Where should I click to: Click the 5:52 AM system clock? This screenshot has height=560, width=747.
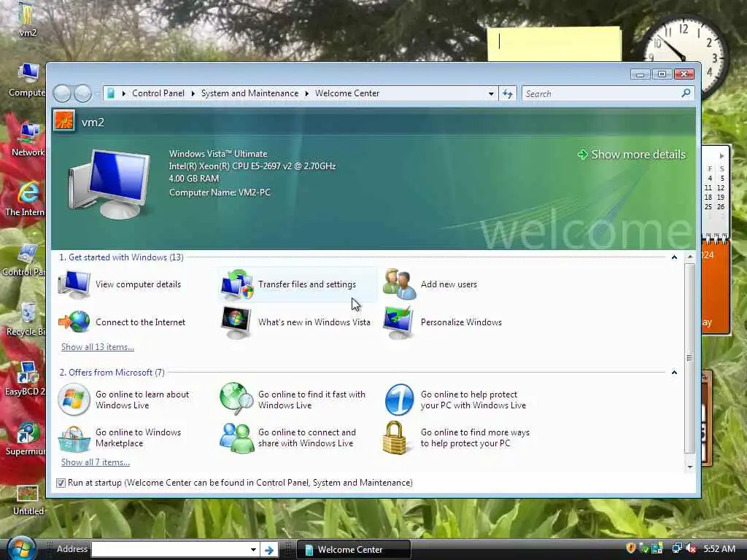(x=719, y=549)
